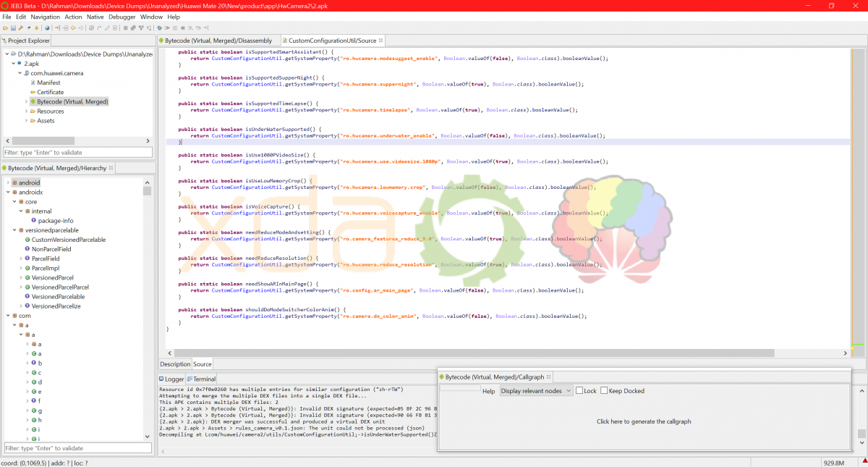Expand the VersionedParcelize node
This screenshot has width=868, height=467.
coord(20,306)
